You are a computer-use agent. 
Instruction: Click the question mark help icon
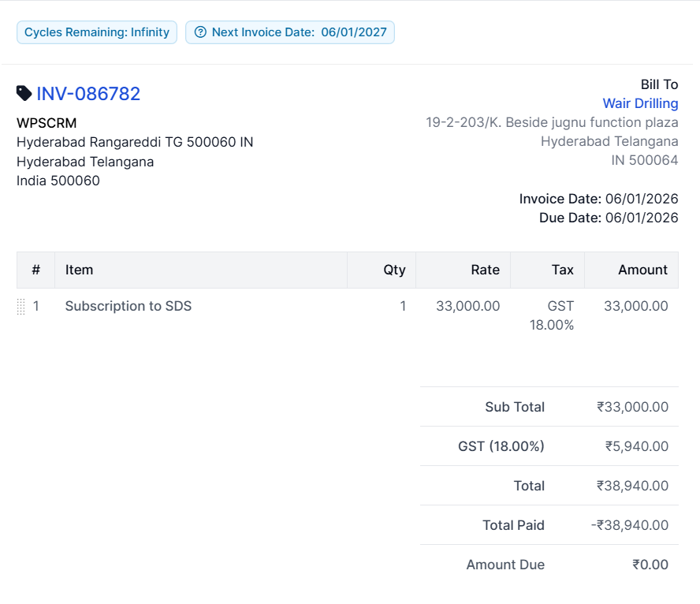tap(200, 32)
